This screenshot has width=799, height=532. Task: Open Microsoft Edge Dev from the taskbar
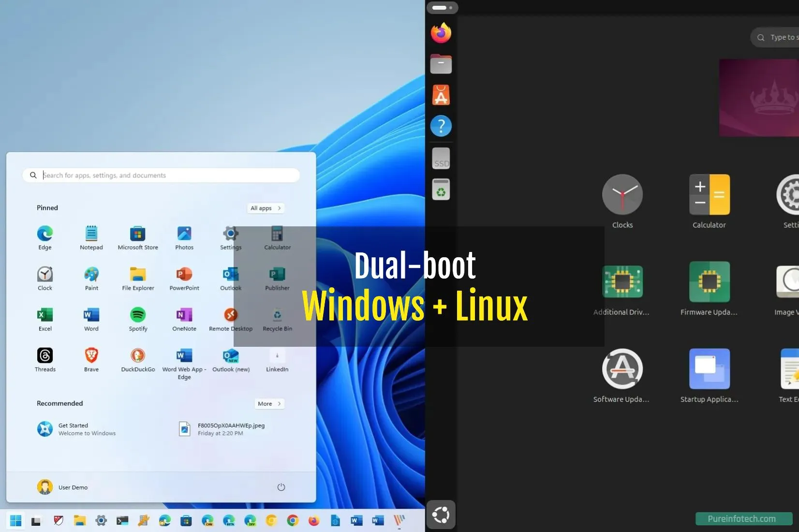(x=250, y=521)
